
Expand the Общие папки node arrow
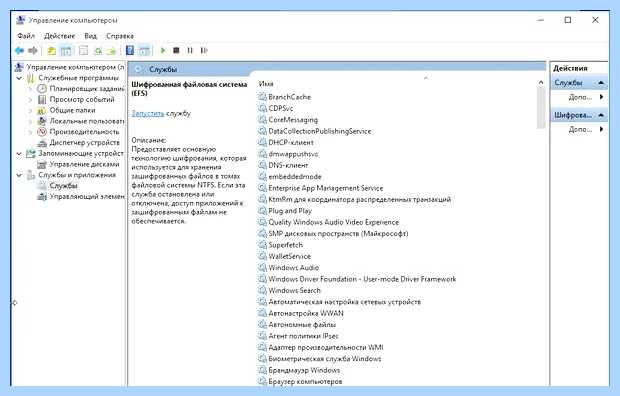pyautogui.click(x=30, y=110)
